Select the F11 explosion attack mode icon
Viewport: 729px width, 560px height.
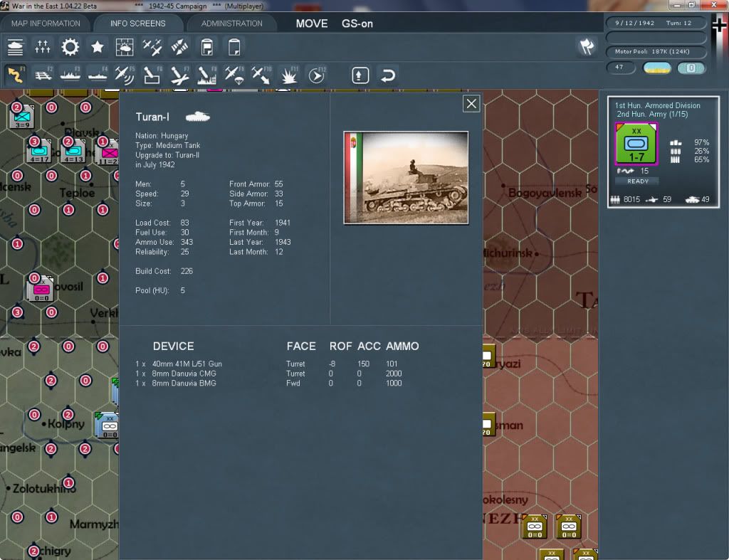289,75
